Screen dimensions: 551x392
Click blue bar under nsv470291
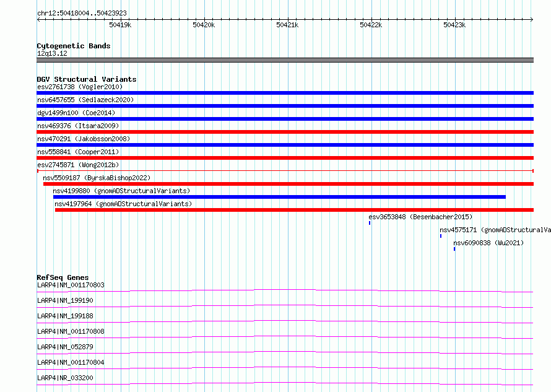click(285, 145)
